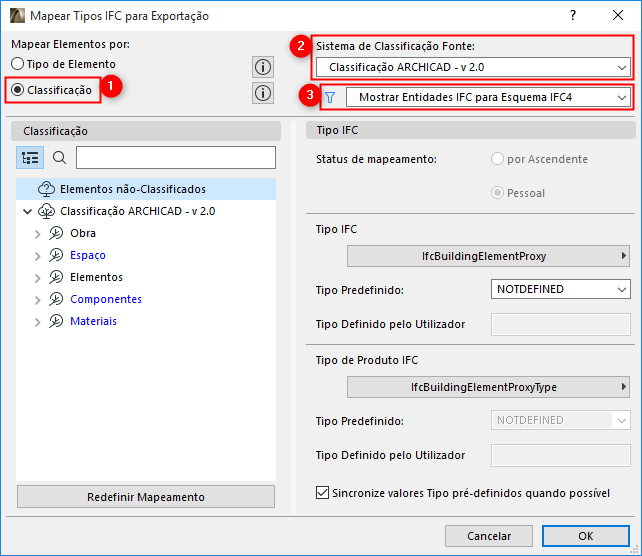
Task: Click the info icon beside Classificação
Action: coord(263,93)
